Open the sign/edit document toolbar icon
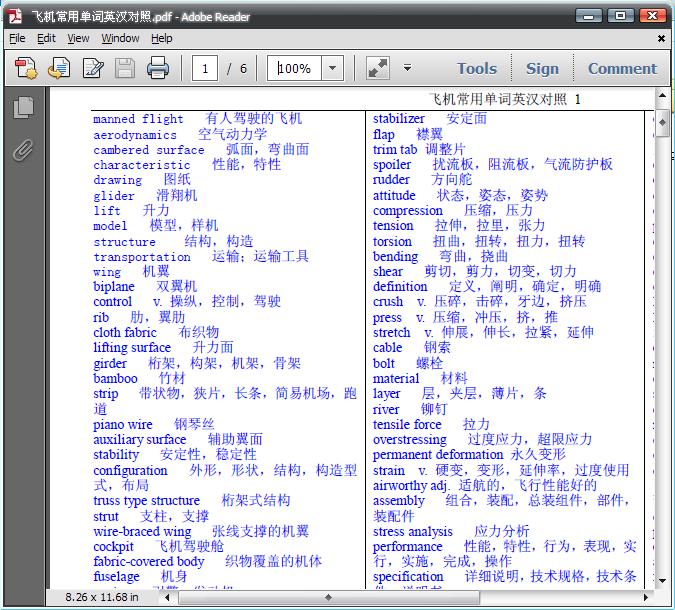 tap(93, 68)
